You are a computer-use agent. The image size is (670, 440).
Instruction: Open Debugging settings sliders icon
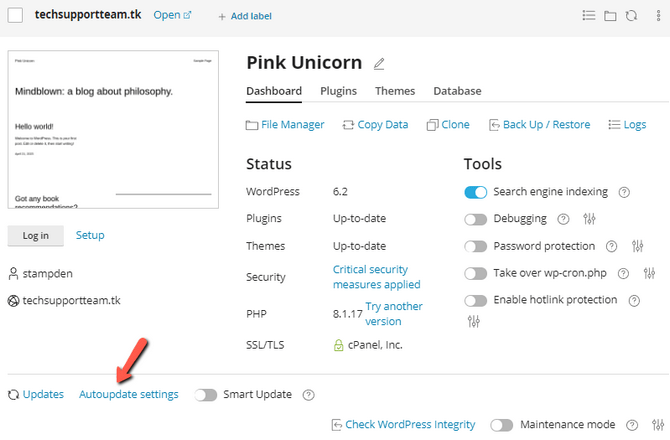point(589,219)
